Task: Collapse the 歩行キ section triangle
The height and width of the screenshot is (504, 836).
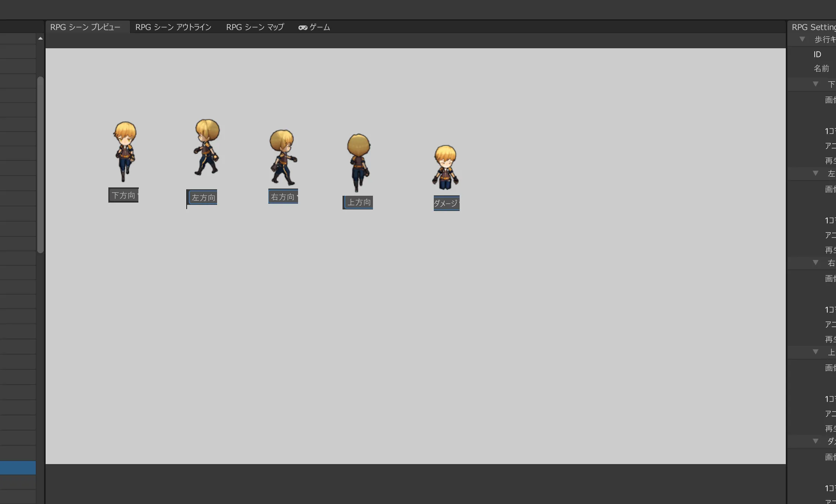Action: 802,39
